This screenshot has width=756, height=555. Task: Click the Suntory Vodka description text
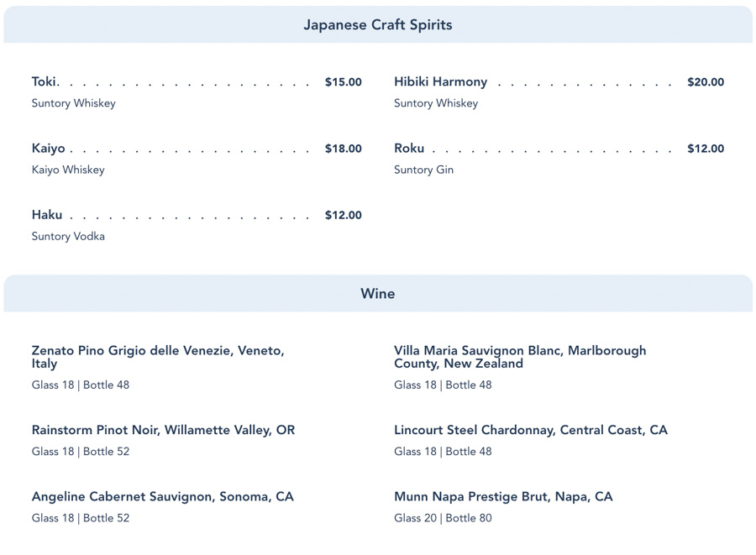[x=68, y=236]
